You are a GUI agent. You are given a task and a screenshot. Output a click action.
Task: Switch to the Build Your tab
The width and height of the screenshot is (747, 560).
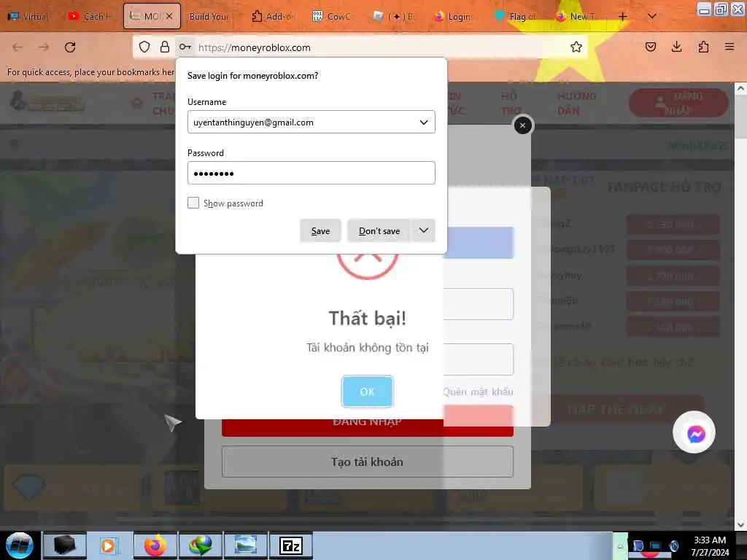coord(209,16)
